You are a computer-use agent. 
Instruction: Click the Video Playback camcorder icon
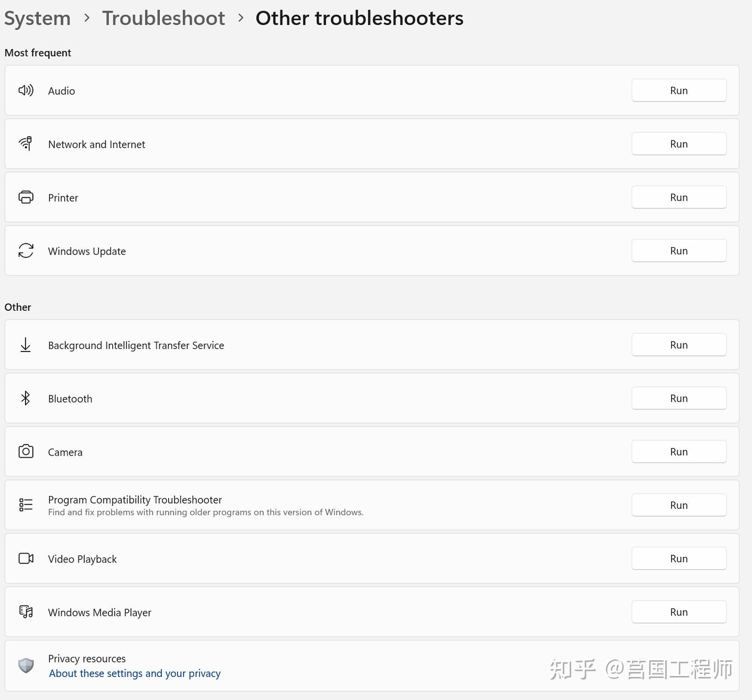(x=26, y=558)
